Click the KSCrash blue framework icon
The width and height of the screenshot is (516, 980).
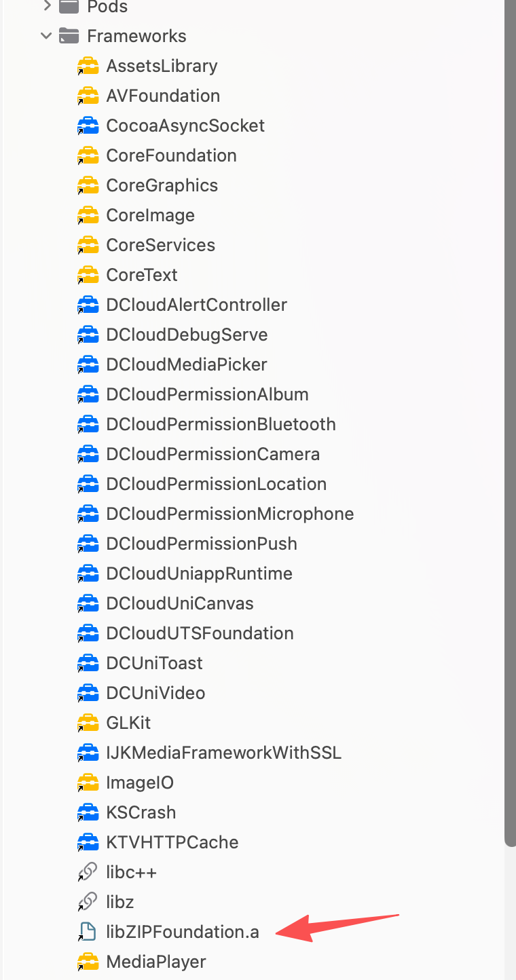click(88, 812)
